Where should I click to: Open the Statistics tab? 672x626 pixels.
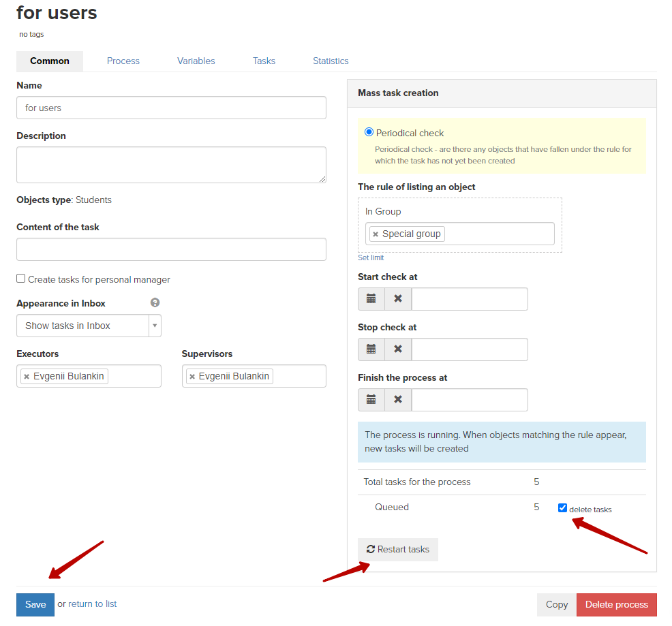click(x=331, y=61)
